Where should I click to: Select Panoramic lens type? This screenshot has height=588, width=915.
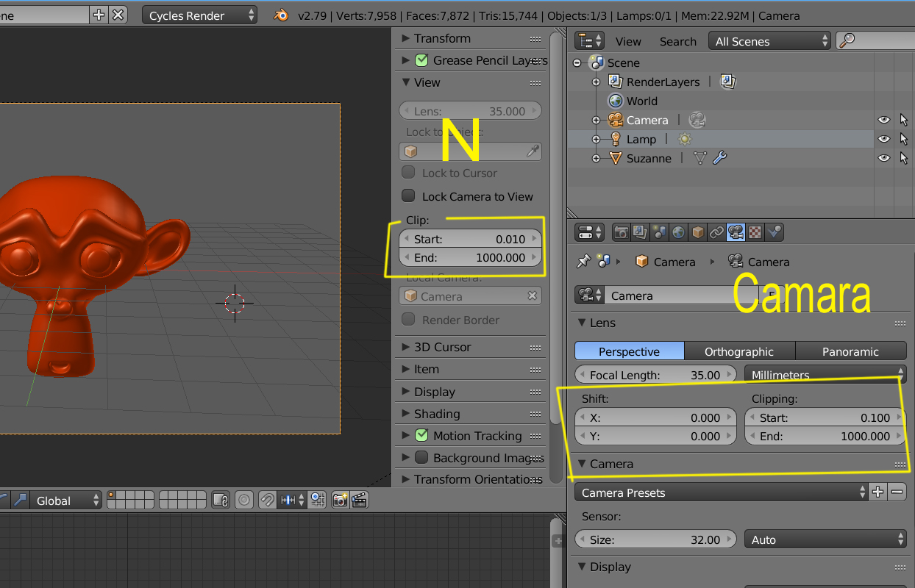click(x=850, y=351)
